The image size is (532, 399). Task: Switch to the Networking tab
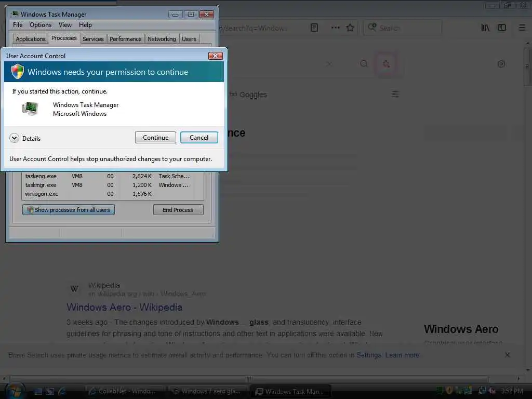point(162,38)
